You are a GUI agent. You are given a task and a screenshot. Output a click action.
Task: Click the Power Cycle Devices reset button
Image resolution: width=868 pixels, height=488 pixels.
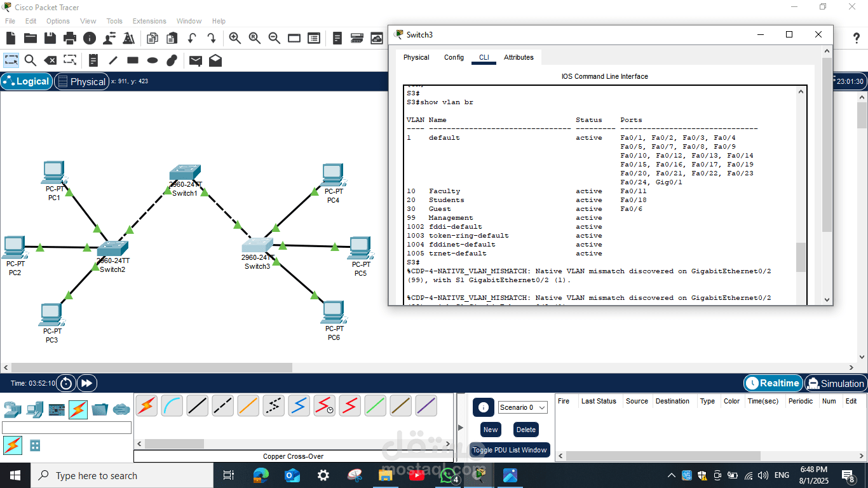click(x=66, y=383)
